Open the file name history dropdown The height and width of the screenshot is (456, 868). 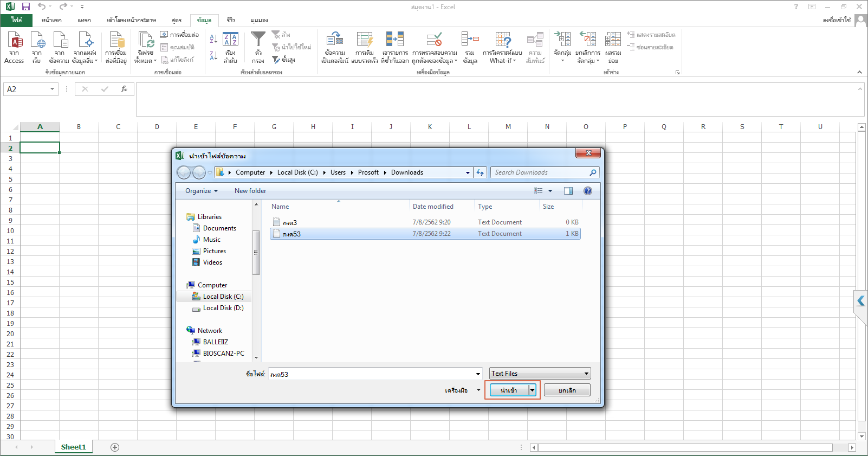point(478,374)
